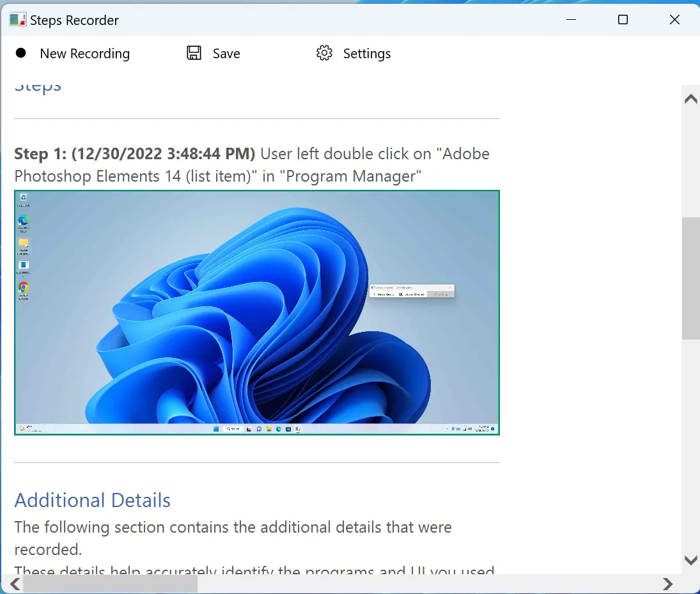This screenshot has height=594, width=700.
Task: Click the Settings gear icon
Action: click(324, 53)
